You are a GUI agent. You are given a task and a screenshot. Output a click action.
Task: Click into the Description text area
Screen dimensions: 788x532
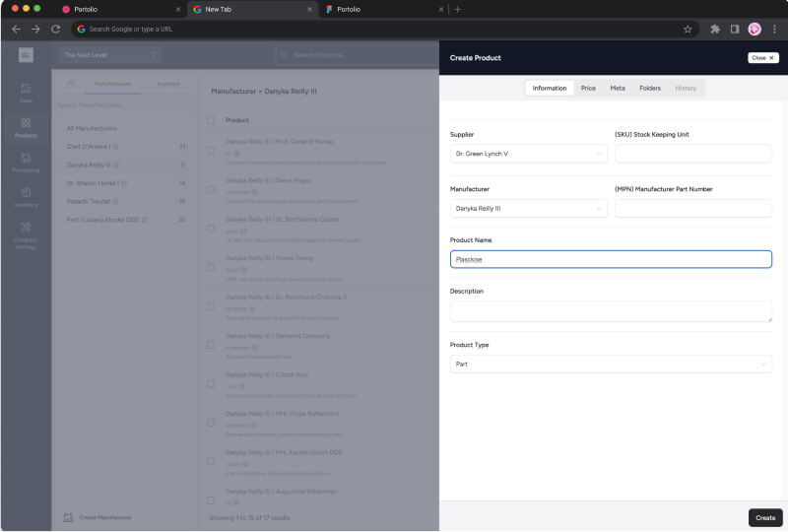611,311
